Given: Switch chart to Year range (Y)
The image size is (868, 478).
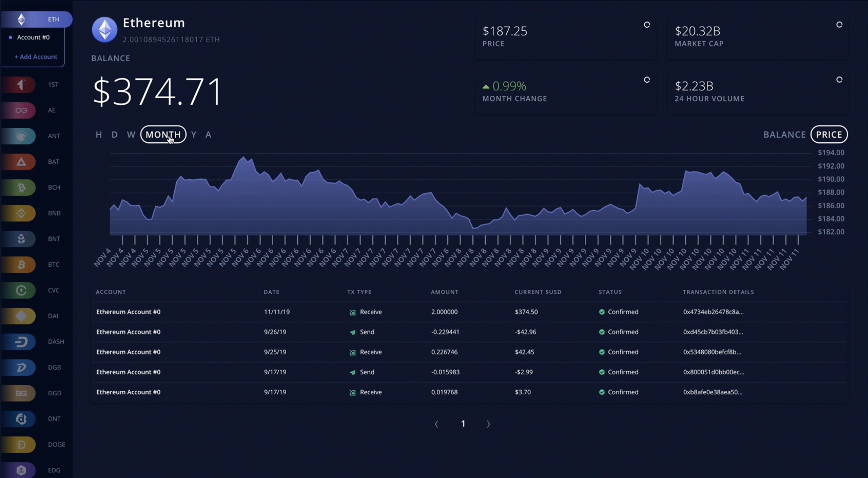Looking at the screenshot, I should coord(194,134).
